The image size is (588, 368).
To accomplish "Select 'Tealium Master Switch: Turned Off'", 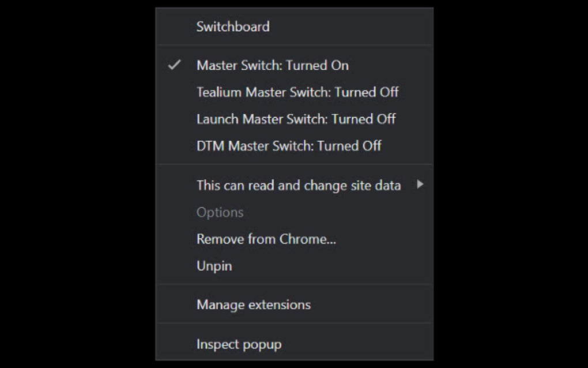I will 297,92.
